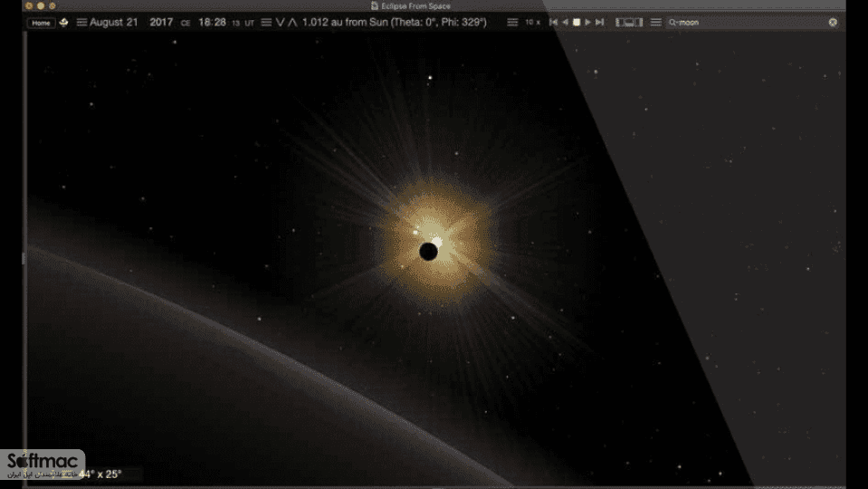The height and width of the screenshot is (489, 868).
Task: Click the 1.012 au from Sun readout
Action: point(394,23)
